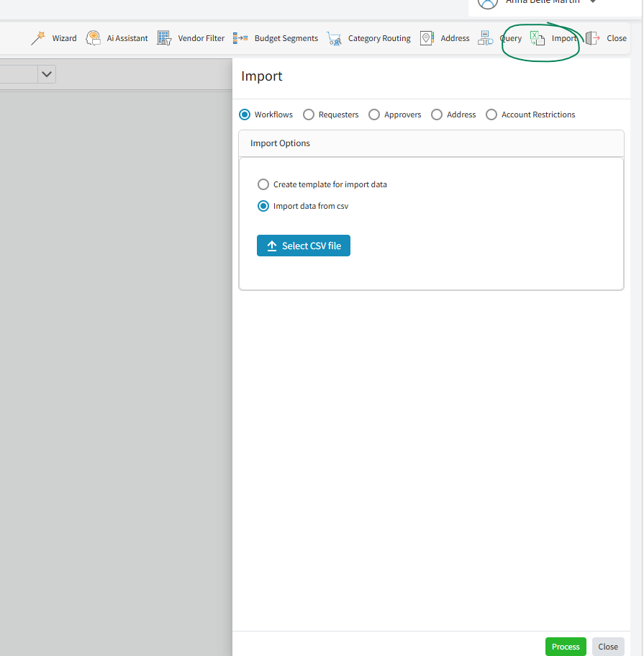The width and height of the screenshot is (644, 656).
Task: Expand the dropdown arrow at top left
Action: (47, 74)
